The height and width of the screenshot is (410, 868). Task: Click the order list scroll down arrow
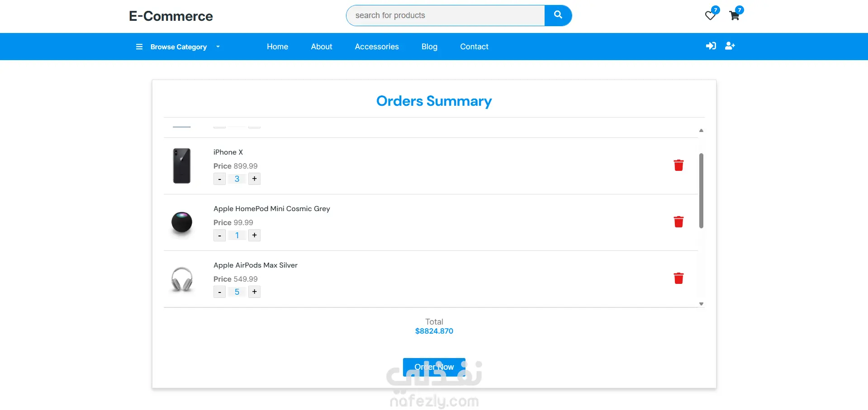coord(701,304)
